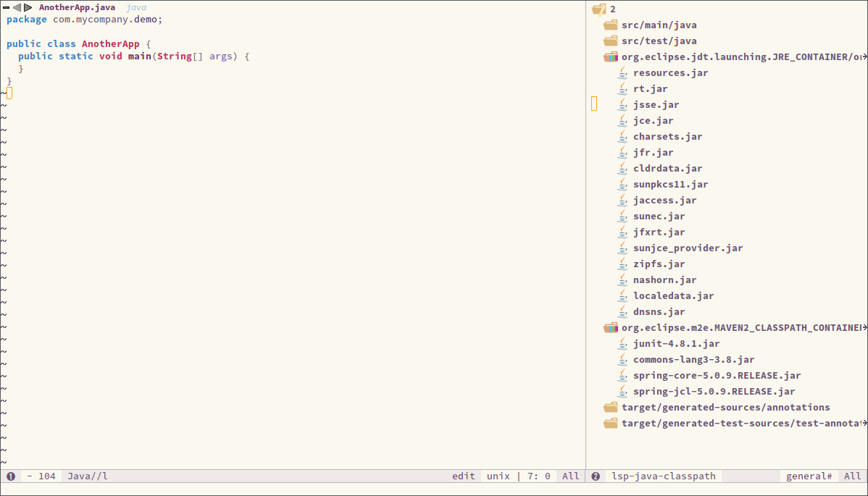Click the jar icon beside localedata.jar

click(623, 296)
